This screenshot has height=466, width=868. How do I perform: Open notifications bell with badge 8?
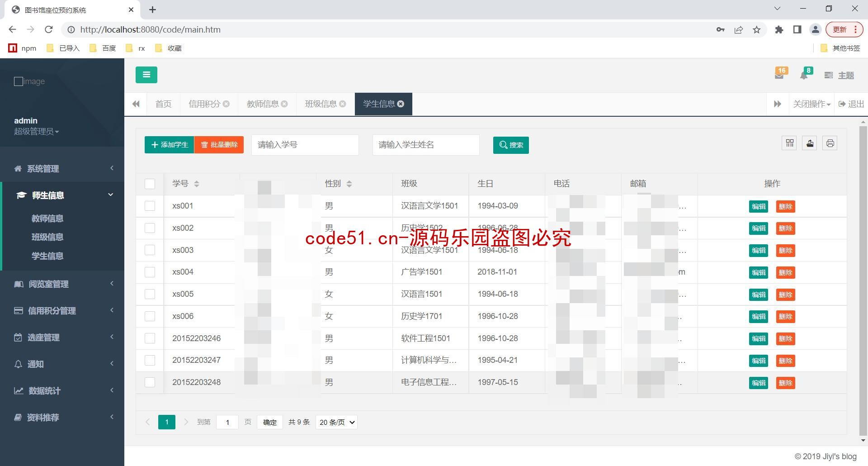click(805, 74)
